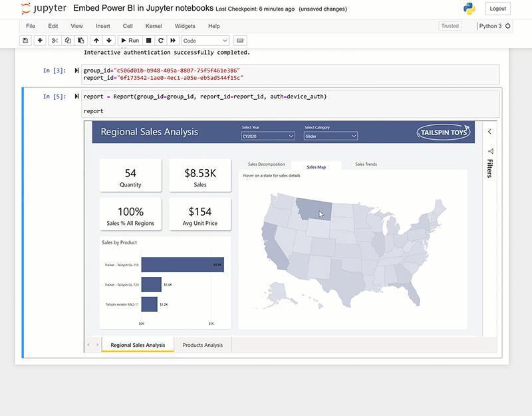Viewport: 532px width, 416px height.
Task: Click the save and checkpoint icon
Action: coord(25,41)
